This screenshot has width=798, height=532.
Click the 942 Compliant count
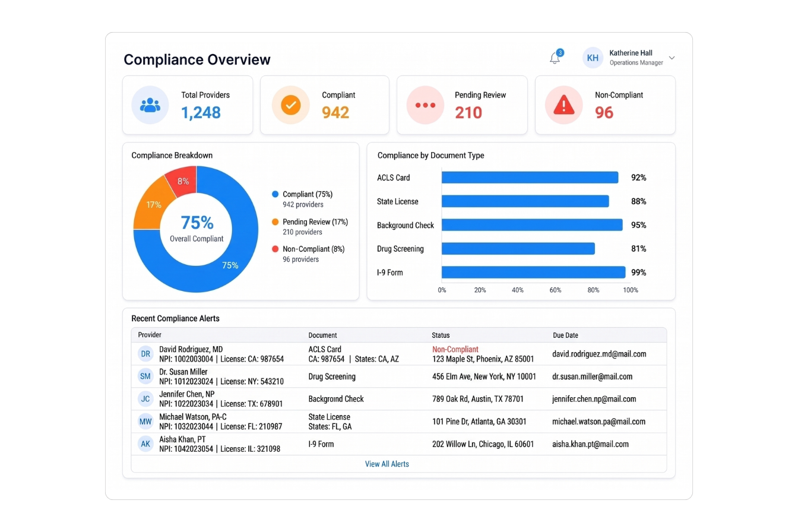(335, 112)
